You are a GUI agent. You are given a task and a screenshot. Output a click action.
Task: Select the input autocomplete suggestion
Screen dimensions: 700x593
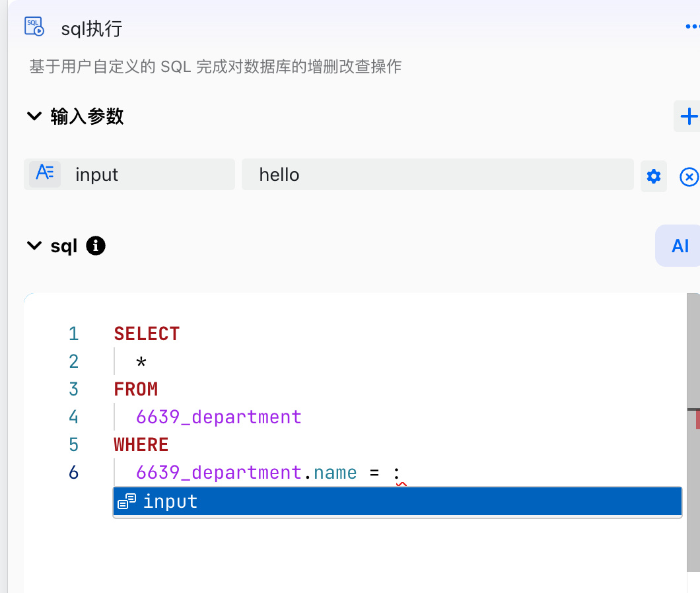tap(398, 501)
